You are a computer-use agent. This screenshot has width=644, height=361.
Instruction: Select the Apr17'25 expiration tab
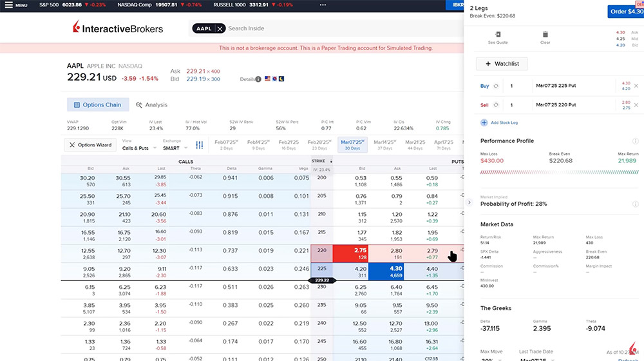[444, 145]
